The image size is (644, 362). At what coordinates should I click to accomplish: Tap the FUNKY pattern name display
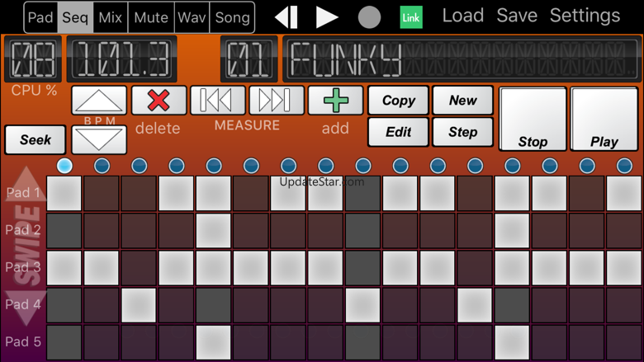[461, 59]
